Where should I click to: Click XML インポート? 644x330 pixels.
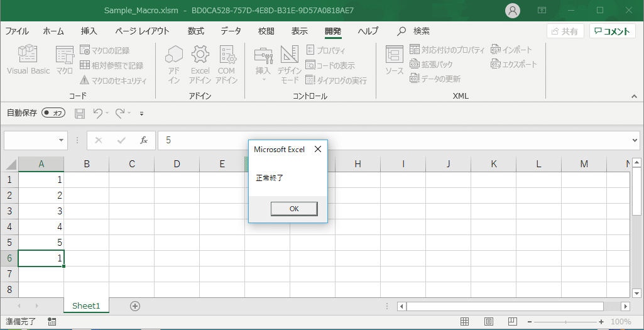point(511,50)
